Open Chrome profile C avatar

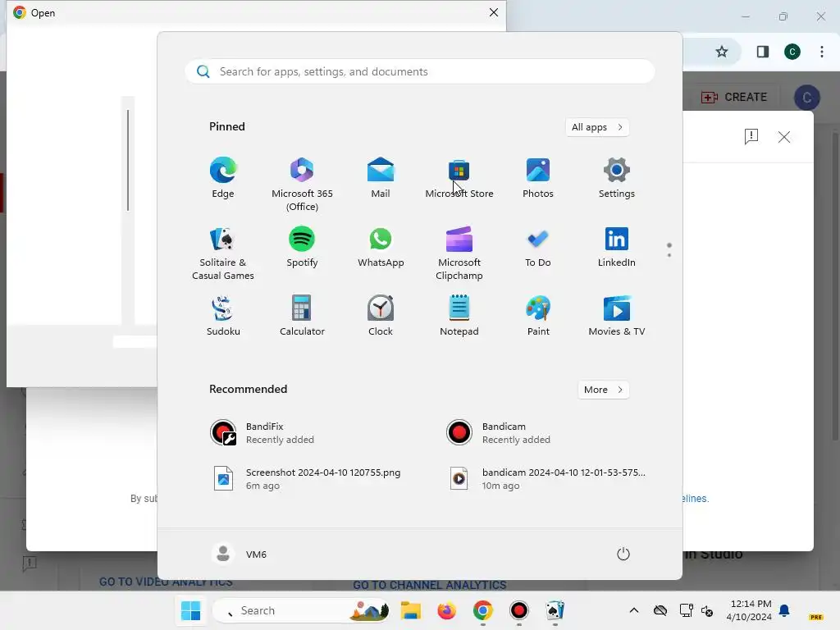tap(792, 52)
